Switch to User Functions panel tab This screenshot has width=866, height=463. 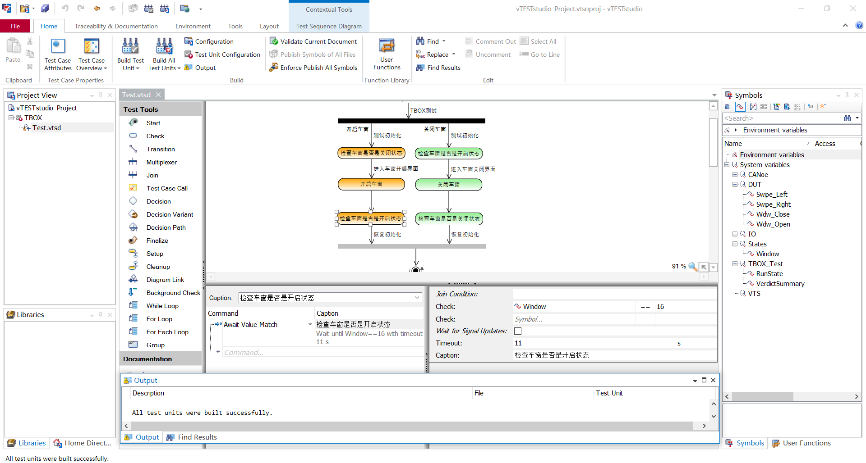point(801,443)
